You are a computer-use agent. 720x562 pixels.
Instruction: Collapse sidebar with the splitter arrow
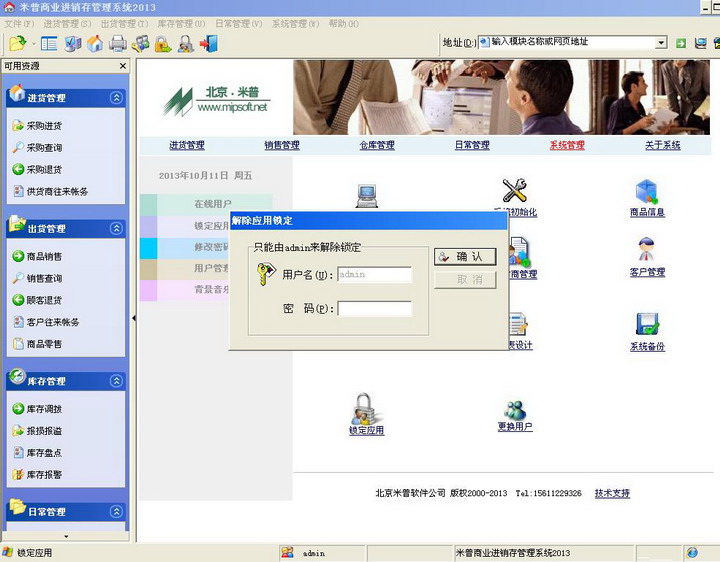134,318
